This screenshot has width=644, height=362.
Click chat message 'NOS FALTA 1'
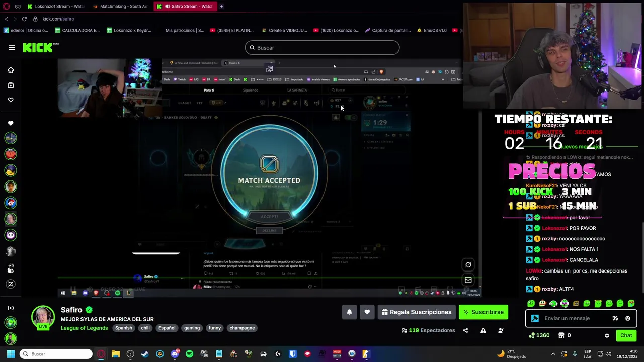[x=584, y=249]
